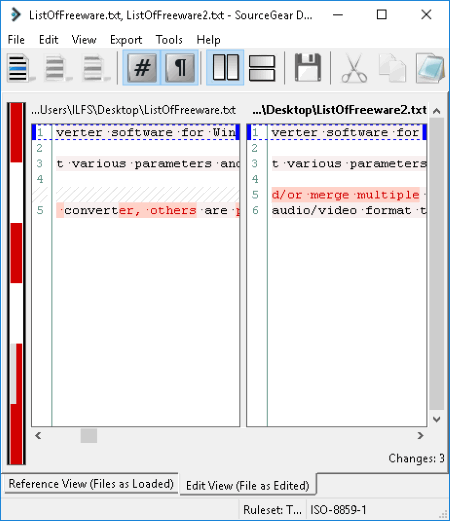Viewport: 450px width, 521px height.
Task: Switch to stacked horizontal split layout
Action: coord(262,68)
